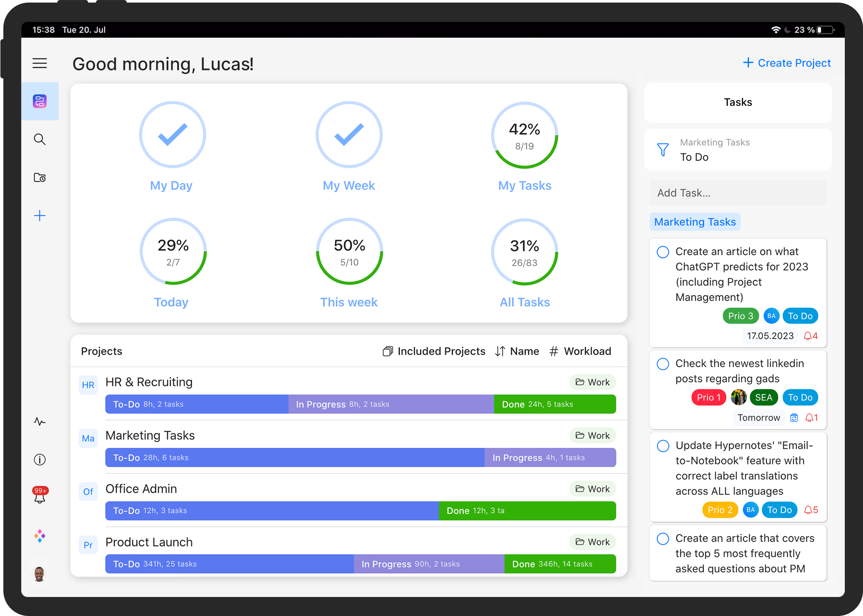Viewport: 863px width, 616px height.
Task: Click Marketing Tasks To-Do 28h segment
Action: pos(295,458)
